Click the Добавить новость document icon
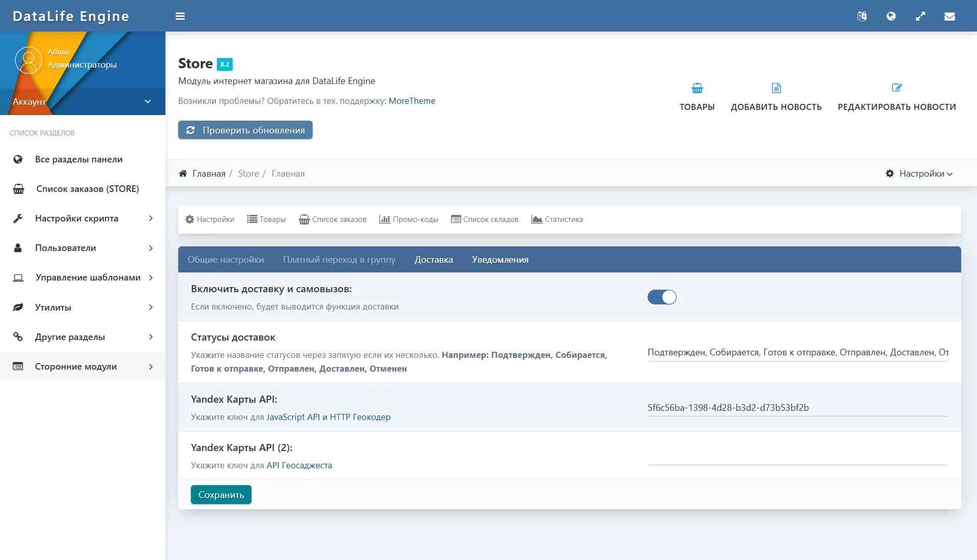977x560 pixels. (x=776, y=89)
